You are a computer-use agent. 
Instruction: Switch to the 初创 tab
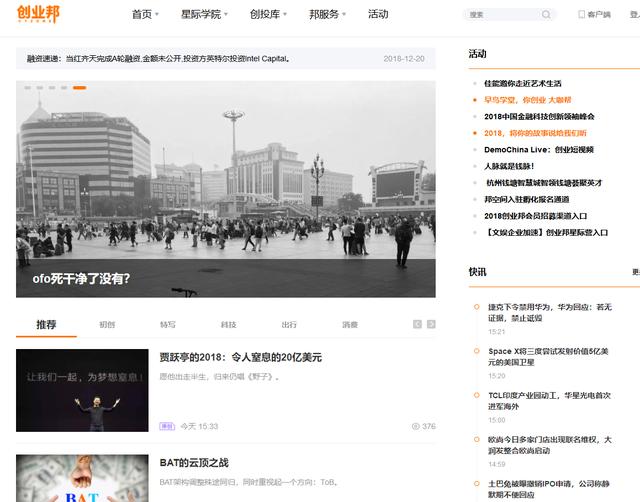pyautogui.click(x=107, y=325)
